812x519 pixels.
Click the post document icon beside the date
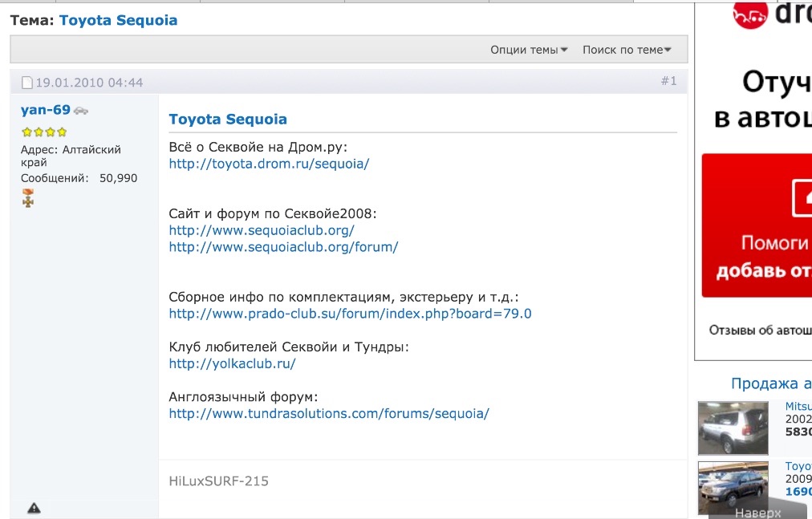coord(26,83)
